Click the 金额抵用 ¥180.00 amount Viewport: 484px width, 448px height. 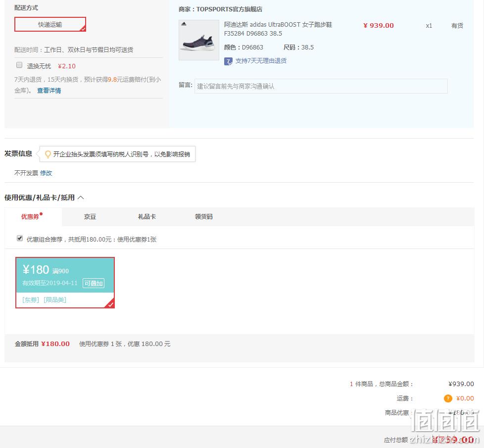click(55, 344)
